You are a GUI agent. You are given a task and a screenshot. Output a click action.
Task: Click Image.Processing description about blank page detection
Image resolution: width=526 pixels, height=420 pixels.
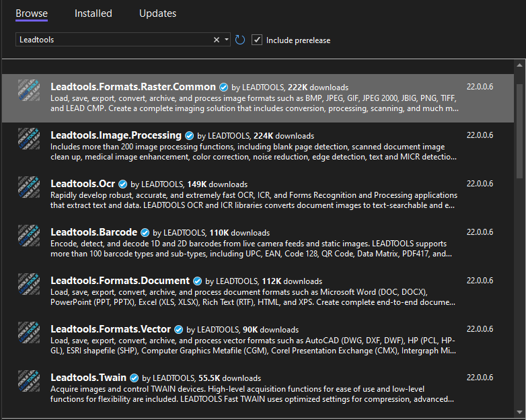[254, 151]
